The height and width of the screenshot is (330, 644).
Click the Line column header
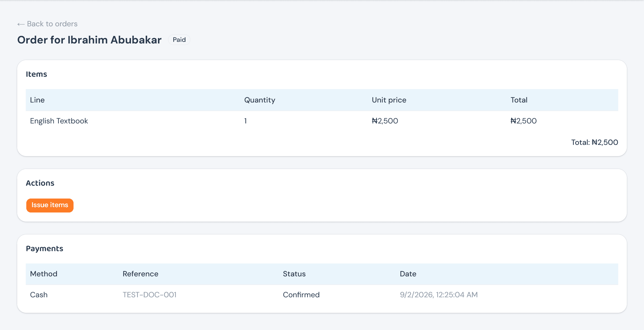tap(37, 100)
